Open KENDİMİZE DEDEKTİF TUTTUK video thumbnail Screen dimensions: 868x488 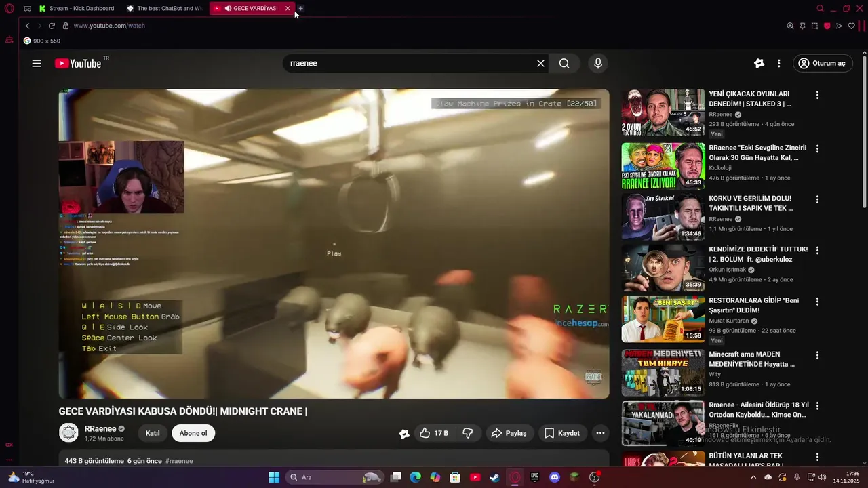coord(663,268)
